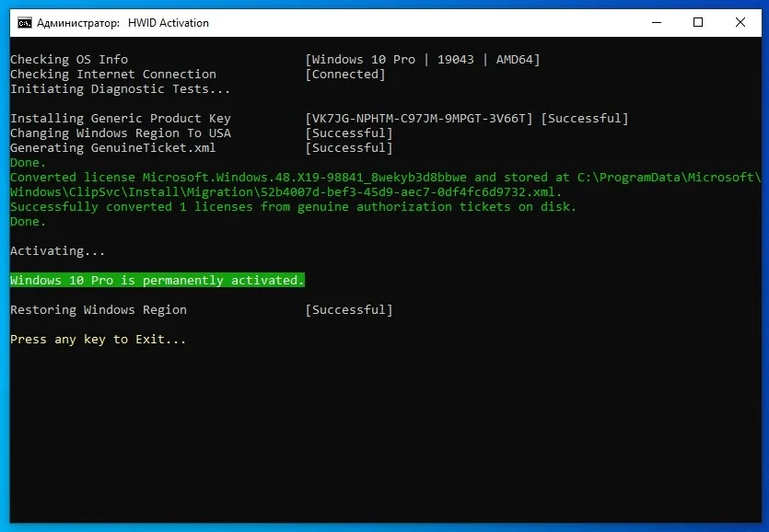
Task: Click the first green 'Done.' line
Action: pos(28,162)
